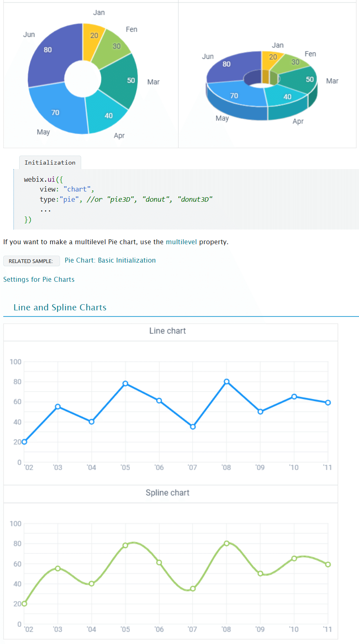359x644 pixels.
Task: Click the line chart peak point at '08
Action: [226, 381]
